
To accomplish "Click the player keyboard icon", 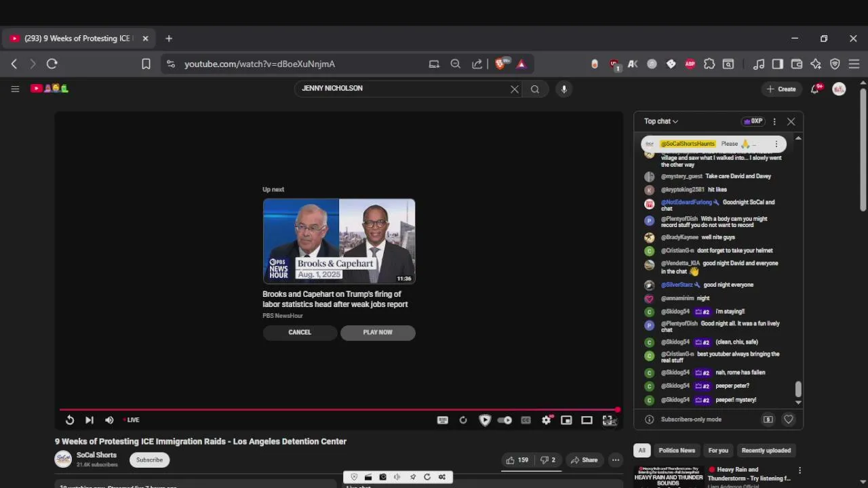I will [x=443, y=420].
